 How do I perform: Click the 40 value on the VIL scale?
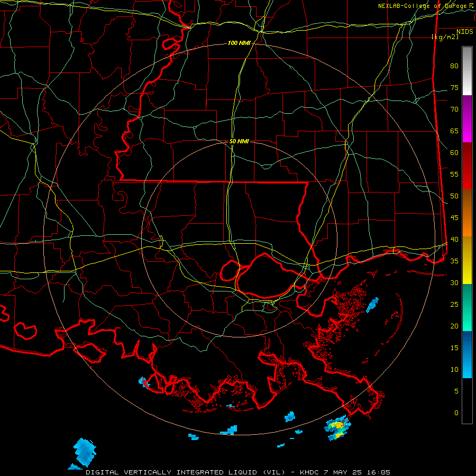[454, 240]
